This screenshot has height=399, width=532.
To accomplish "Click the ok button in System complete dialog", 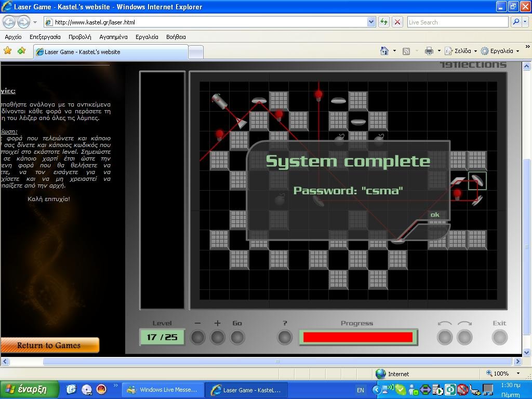I will pyautogui.click(x=435, y=215).
